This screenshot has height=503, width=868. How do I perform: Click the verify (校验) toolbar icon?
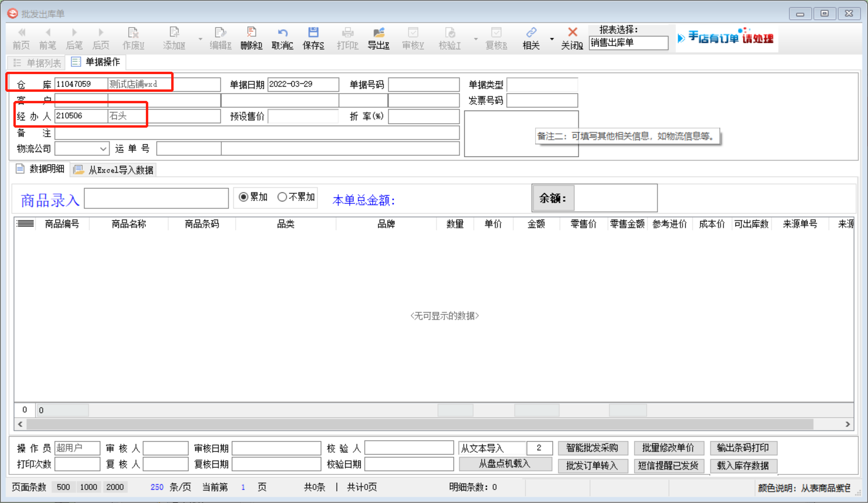click(450, 33)
